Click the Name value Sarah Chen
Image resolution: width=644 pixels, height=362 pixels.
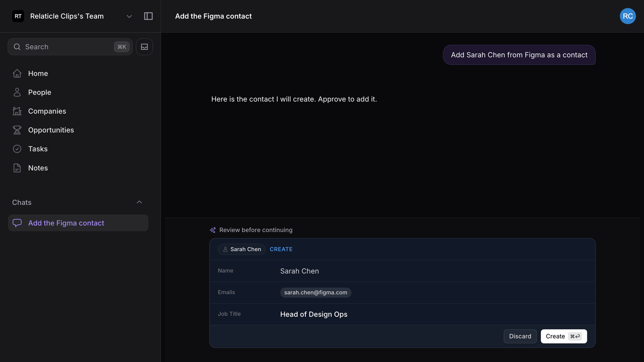point(299,271)
